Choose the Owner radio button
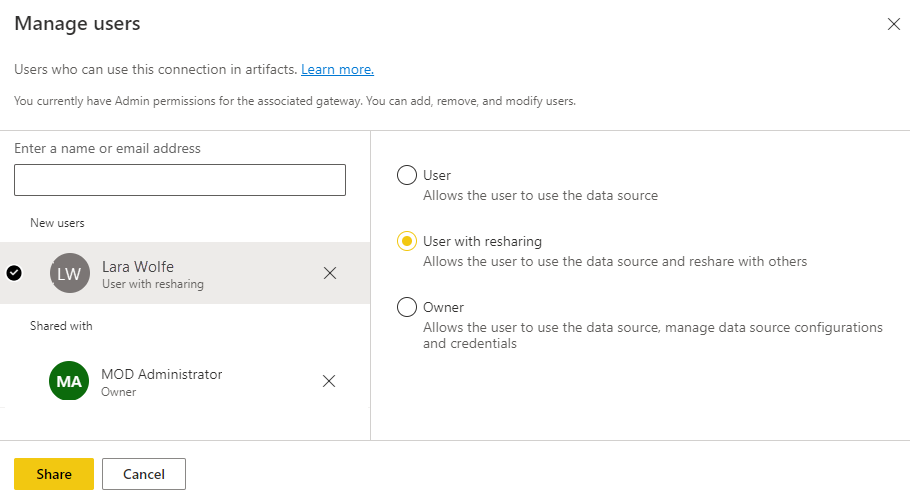This screenshot has height=499, width=910. [x=407, y=307]
